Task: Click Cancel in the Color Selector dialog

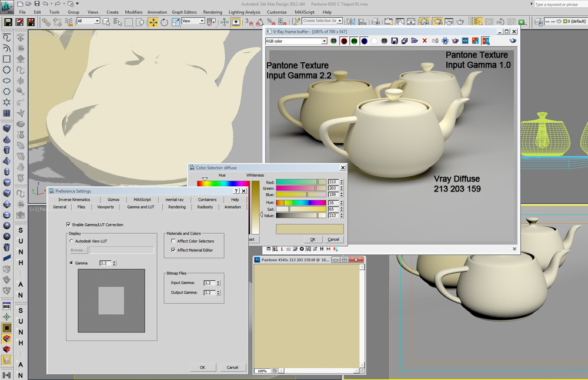Action: (333, 240)
